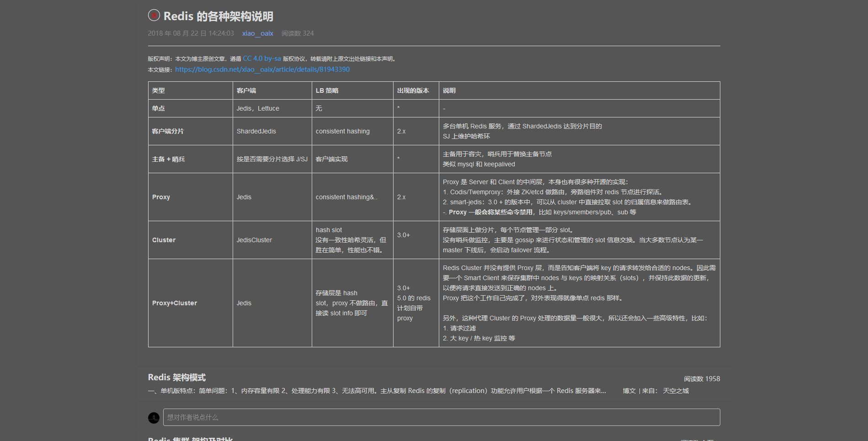Open the 天空之城 blog source link
This screenshot has width=868, height=441.
pyautogui.click(x=676, y=391)
